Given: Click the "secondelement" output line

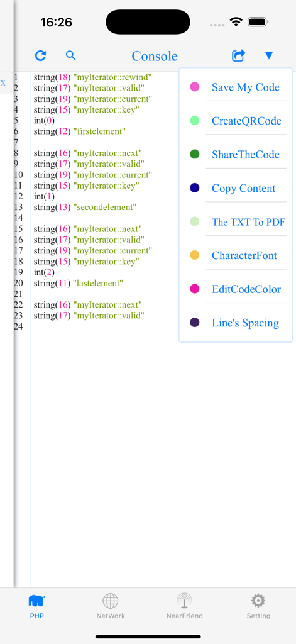Looking at the screenshot, I should (85, 207).
